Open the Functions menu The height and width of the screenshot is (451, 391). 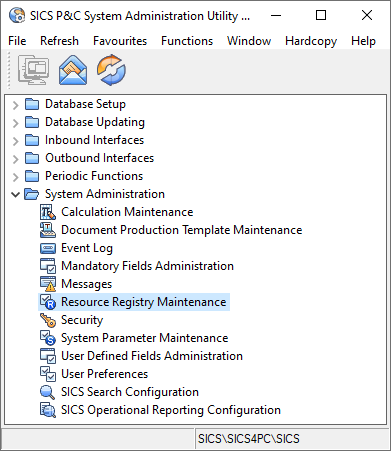tap(187, 41)
